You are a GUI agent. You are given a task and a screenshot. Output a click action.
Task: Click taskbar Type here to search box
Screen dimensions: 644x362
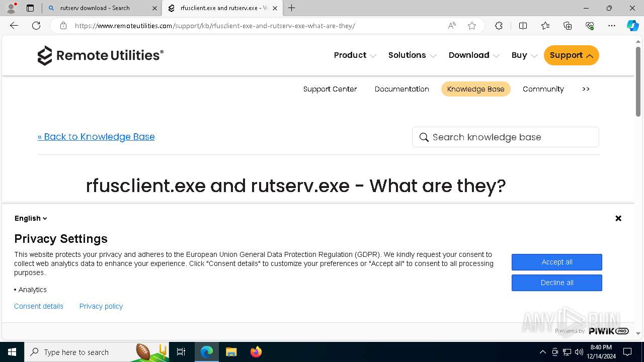click(x=97, y=352)
